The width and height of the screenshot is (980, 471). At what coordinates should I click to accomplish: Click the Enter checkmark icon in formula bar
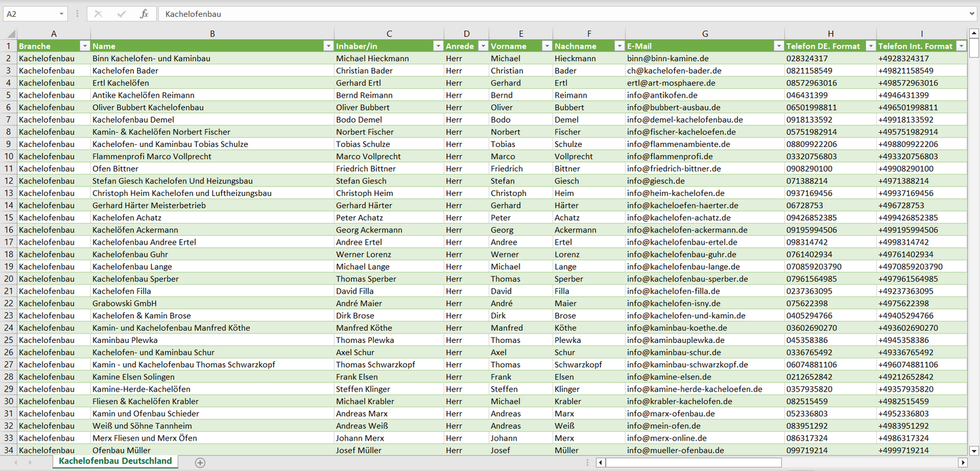pos(121,14)
